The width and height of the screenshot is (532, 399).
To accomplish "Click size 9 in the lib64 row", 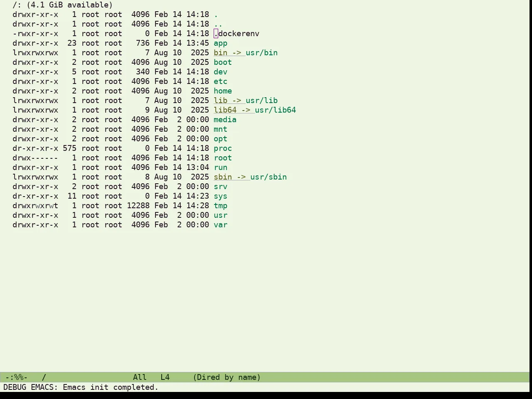I will tap(147, 110).
